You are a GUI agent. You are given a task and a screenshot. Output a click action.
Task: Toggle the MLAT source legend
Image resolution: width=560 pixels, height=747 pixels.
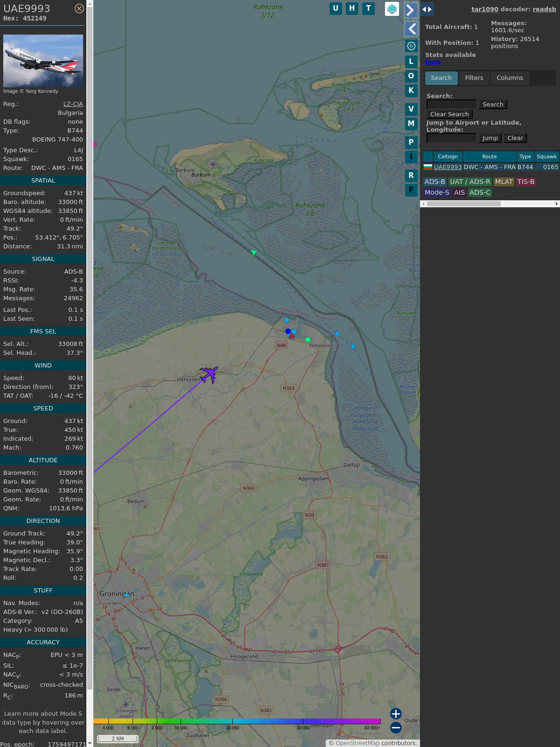504,182
